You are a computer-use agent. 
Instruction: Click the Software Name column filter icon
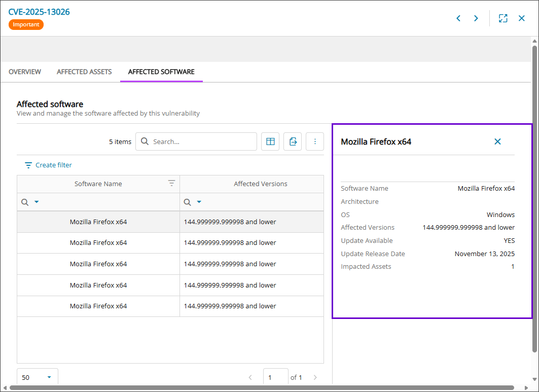[172, 184]
